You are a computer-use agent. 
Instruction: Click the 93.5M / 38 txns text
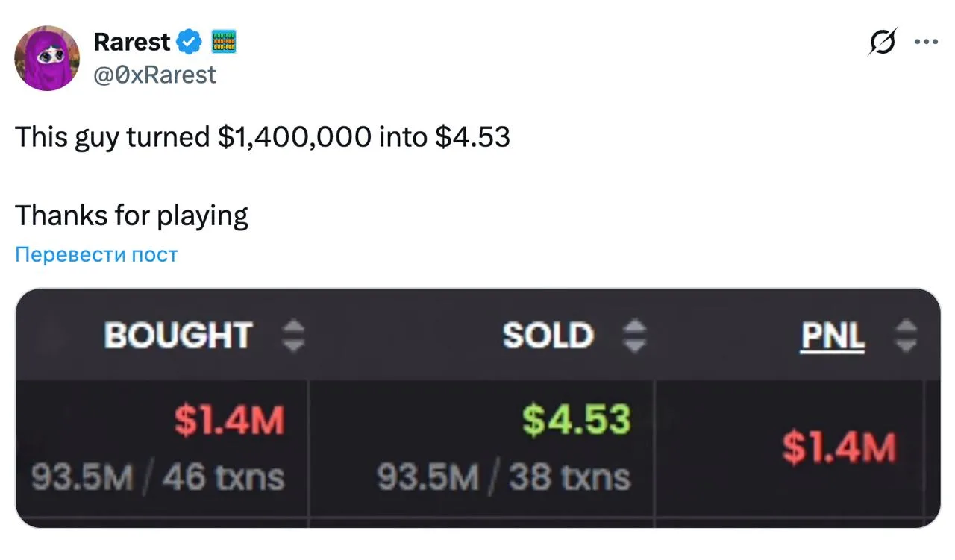coord(504,477)
